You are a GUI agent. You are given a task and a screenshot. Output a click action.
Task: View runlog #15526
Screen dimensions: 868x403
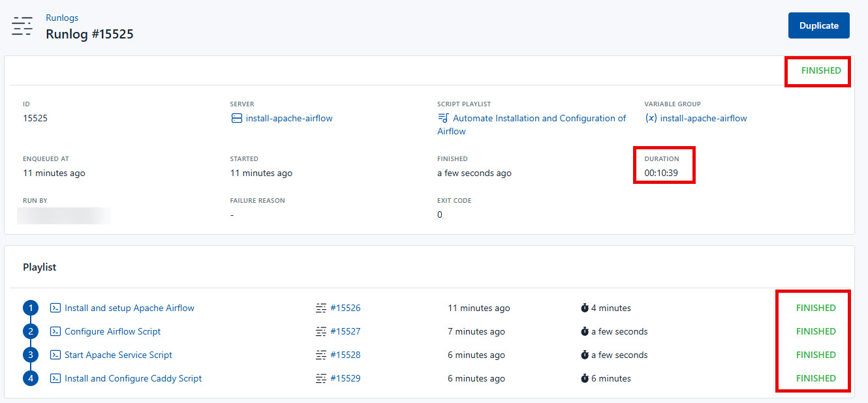(345, 308)
